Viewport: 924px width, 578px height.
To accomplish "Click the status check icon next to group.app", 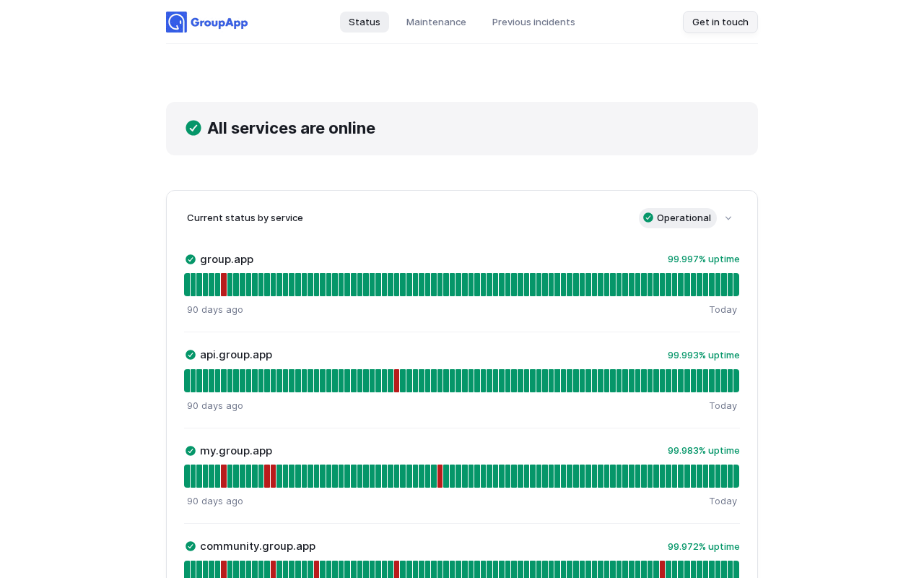I will pos(191,259).
